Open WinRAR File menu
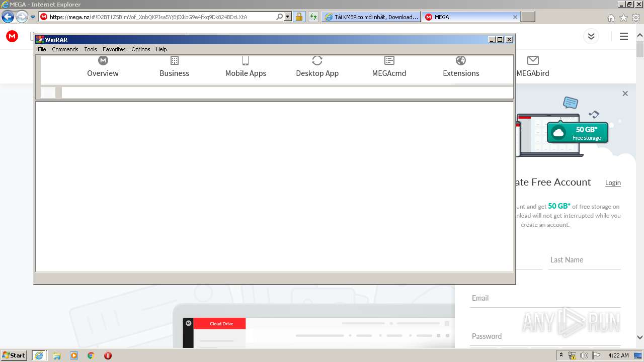644x362 pixels. [42, 49]
